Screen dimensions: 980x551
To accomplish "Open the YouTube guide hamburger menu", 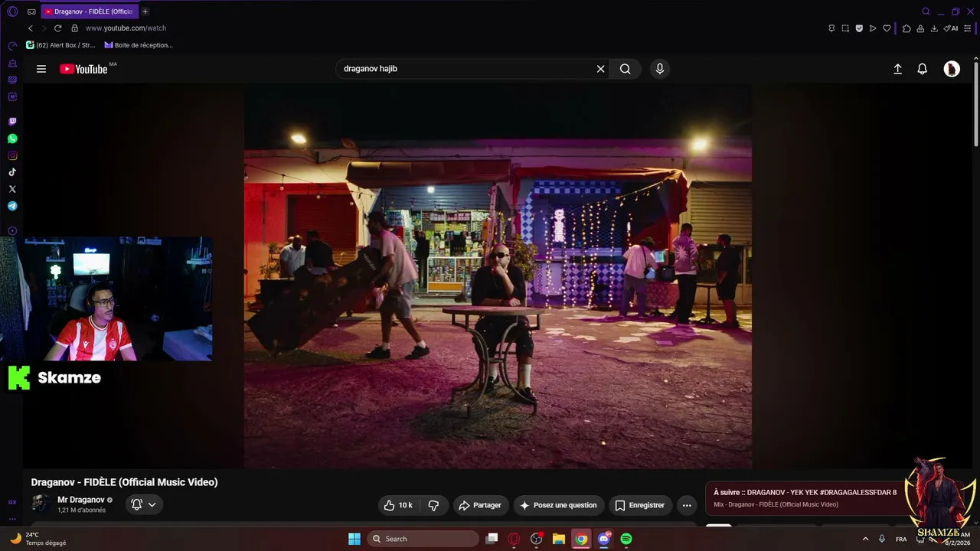I will (41, 69).
